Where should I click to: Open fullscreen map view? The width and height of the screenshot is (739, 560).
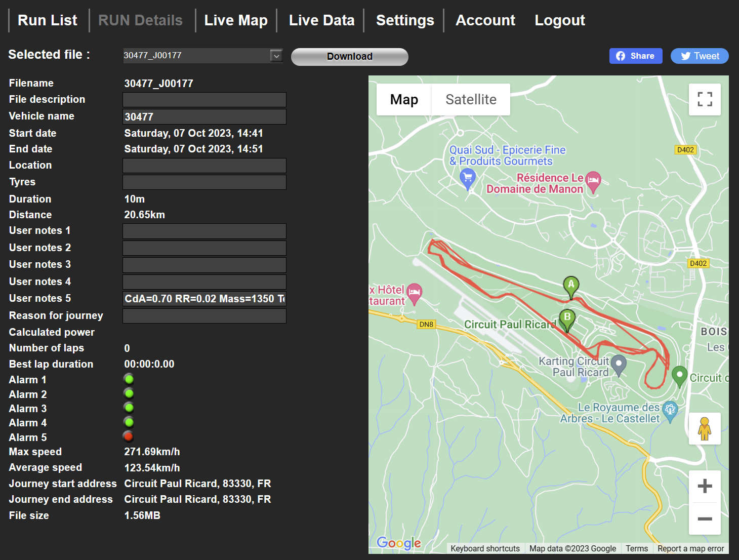click(x=705, y=99)
